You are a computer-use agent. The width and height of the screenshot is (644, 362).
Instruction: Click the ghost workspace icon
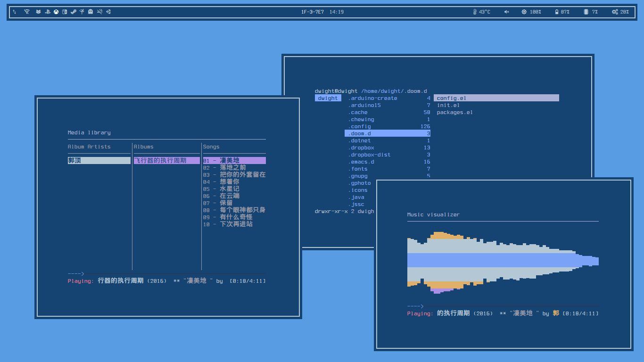click(91, 12)
